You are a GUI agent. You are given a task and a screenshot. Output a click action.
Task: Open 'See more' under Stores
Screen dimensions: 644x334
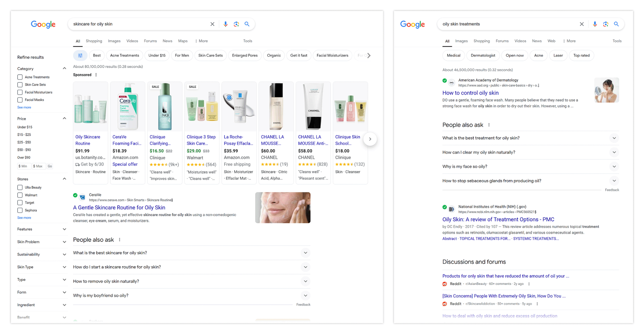point(24,218)
